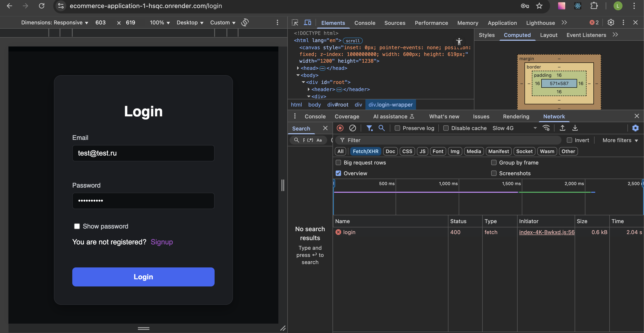644x333 pixels.
Task: Open site information icon in address bar
Action: click(61, 6)
